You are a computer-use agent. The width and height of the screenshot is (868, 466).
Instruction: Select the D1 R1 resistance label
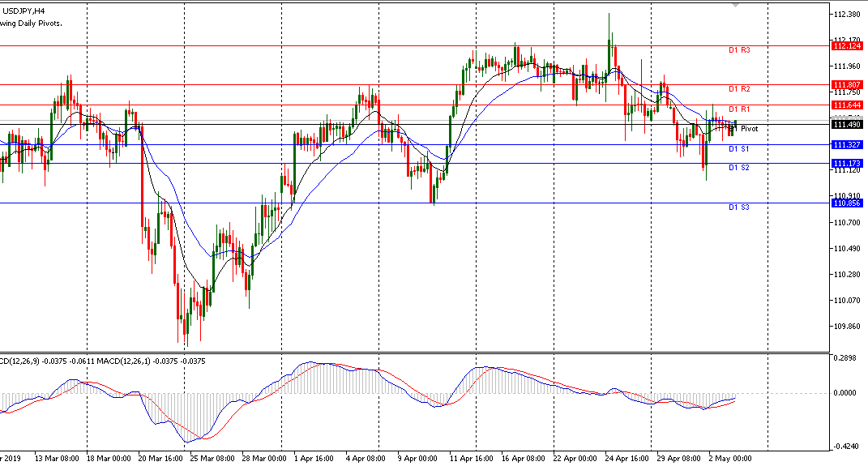pyautogui.click(x=738, y=109)
